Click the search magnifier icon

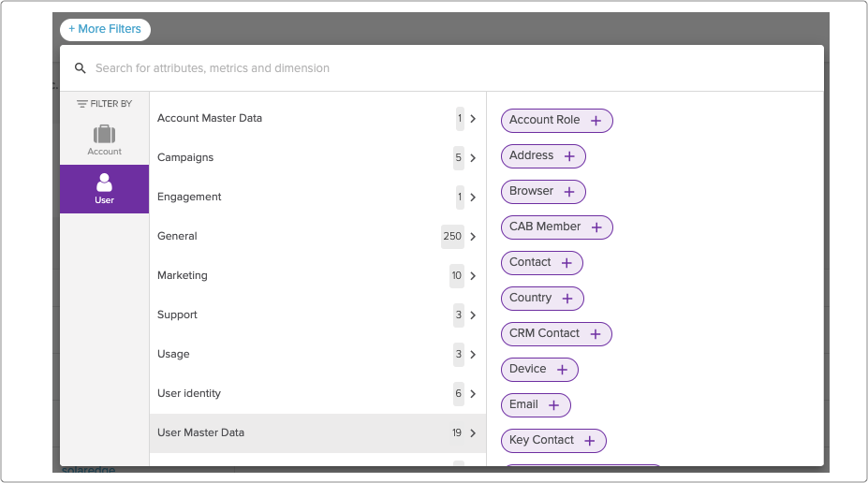pyautogui.click(x=81, y=68)
